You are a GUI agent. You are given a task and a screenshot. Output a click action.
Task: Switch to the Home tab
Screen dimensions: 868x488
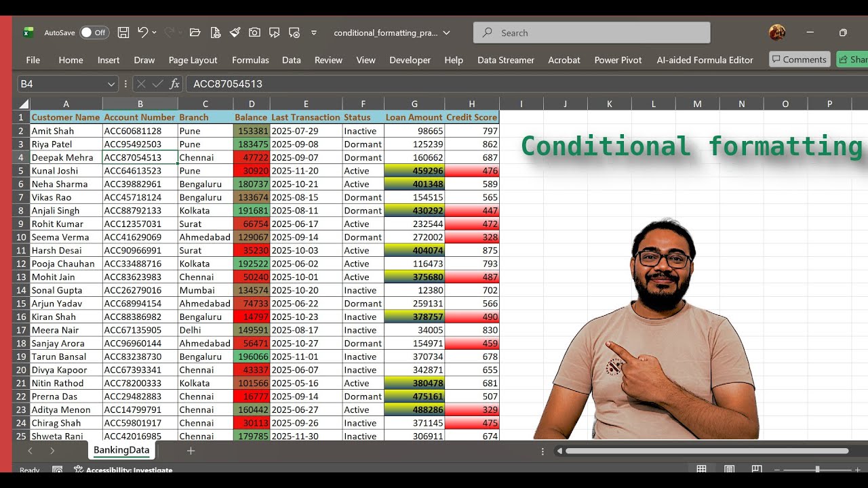click(x=71, y=60)
